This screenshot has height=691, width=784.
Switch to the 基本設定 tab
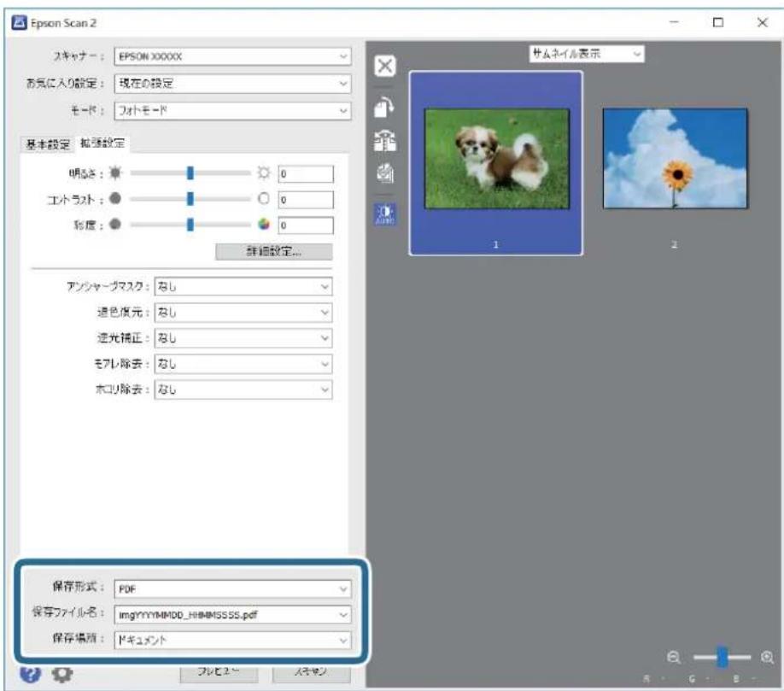[x=48, y=144]
